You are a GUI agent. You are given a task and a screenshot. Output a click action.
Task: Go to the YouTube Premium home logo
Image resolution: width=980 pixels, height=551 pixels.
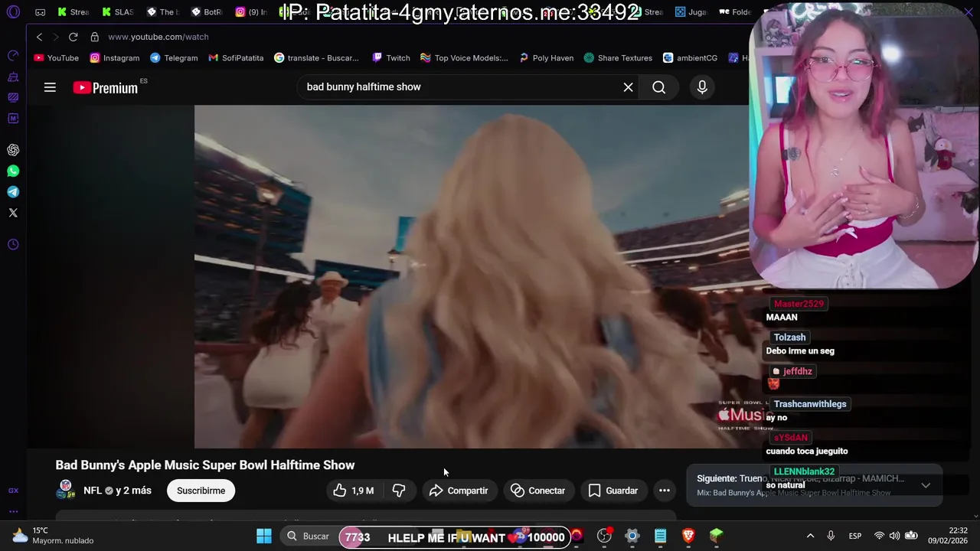pyautogui.click(x=106, y=87)
